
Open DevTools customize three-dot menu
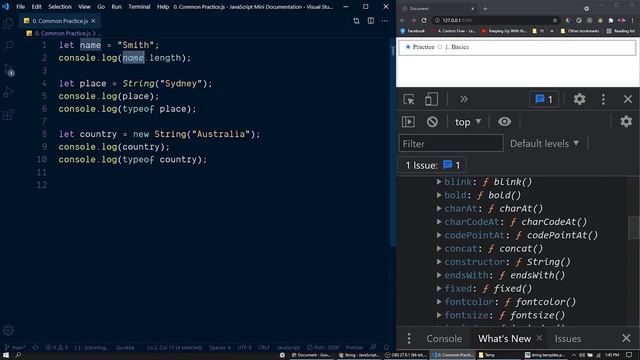(603, 99)
